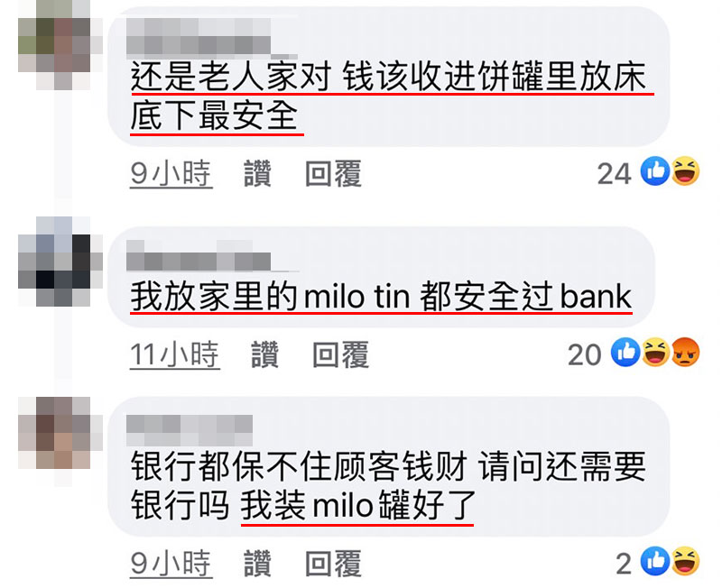Open the 9小時 timestamp of third comment
This screenshot has width=722, height=588.
click(171, 564)
